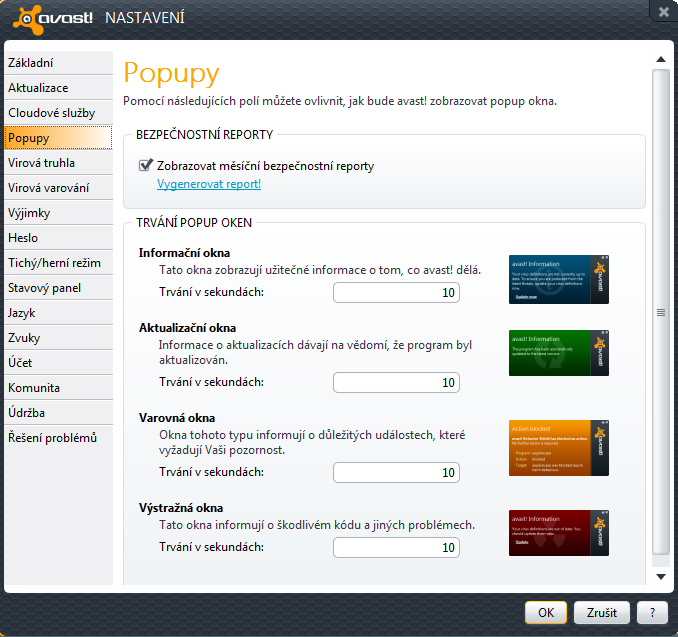Viewport: 678px width, 637px height.
Task: Open the Komunita section
Action: [58, 388]
